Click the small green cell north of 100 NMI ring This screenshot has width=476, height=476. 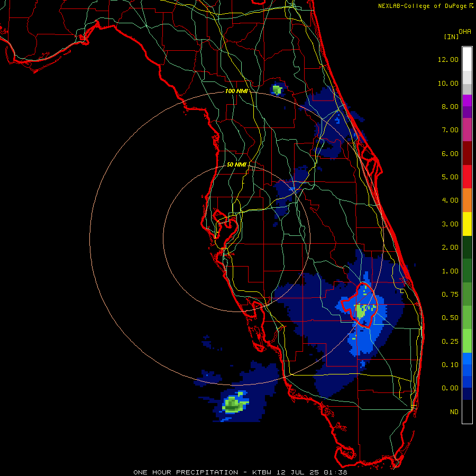pos(277,89)
